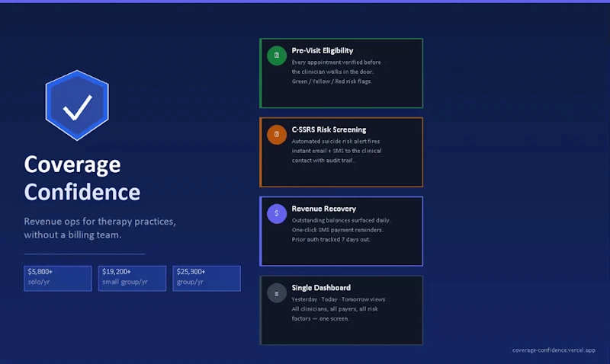The height and width of the screenshot is (364, 610).
Task: Click "Revenue ops for therapy practices" tagline
Action: [100, 222]
